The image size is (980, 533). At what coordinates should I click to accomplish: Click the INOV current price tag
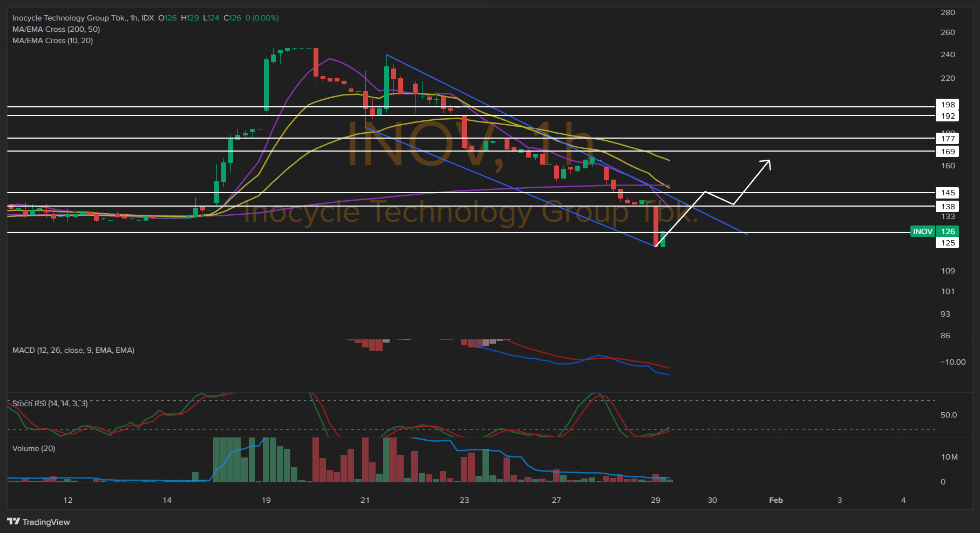point(922,231)
